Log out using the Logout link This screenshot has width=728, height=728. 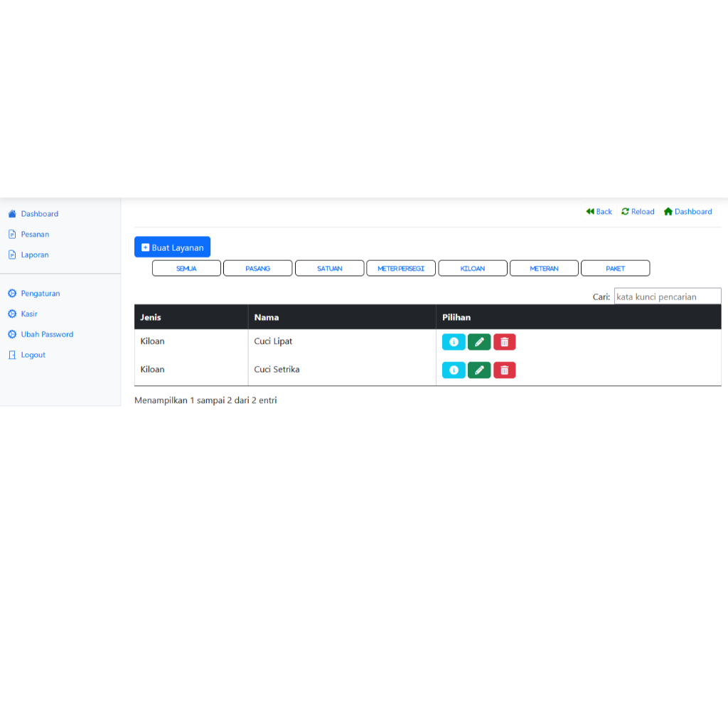click(x=33, y=355)
